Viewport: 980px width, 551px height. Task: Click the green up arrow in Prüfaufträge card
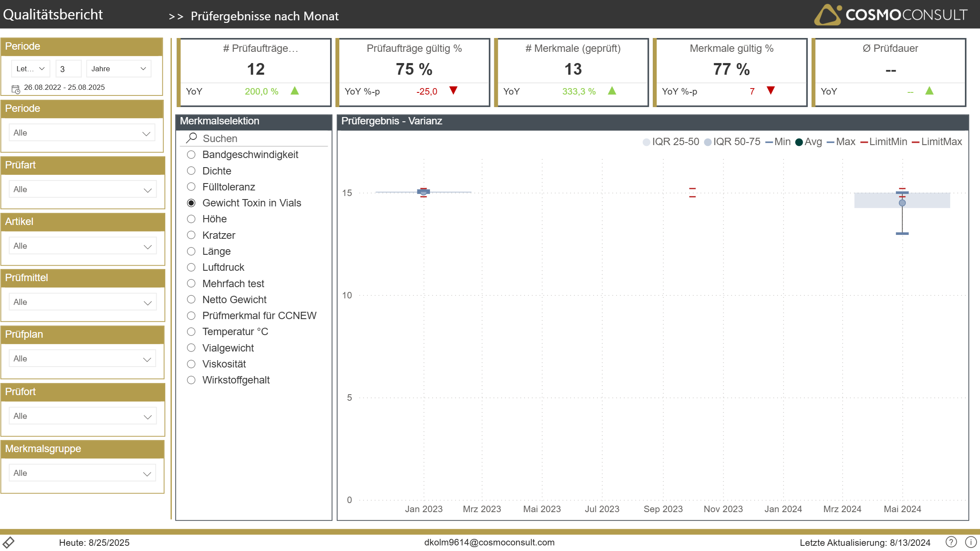pos(295,91)
